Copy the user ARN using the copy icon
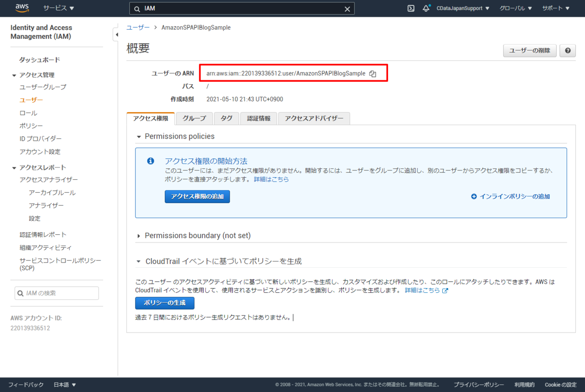Image resolution: width=585 pixels, height=392 pixels. click(x=373, y=73)
